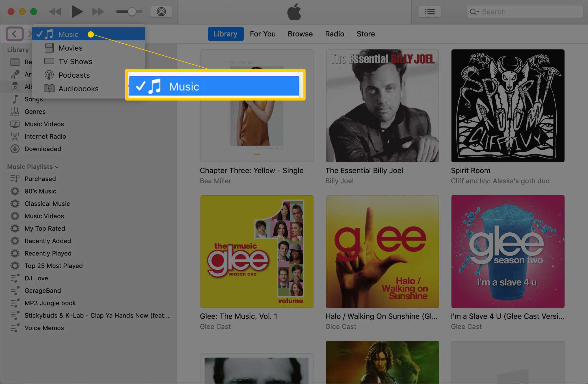Switch to the Library tab
The height and width of the screenshot is (384, 588).
[x=226, y=34]
